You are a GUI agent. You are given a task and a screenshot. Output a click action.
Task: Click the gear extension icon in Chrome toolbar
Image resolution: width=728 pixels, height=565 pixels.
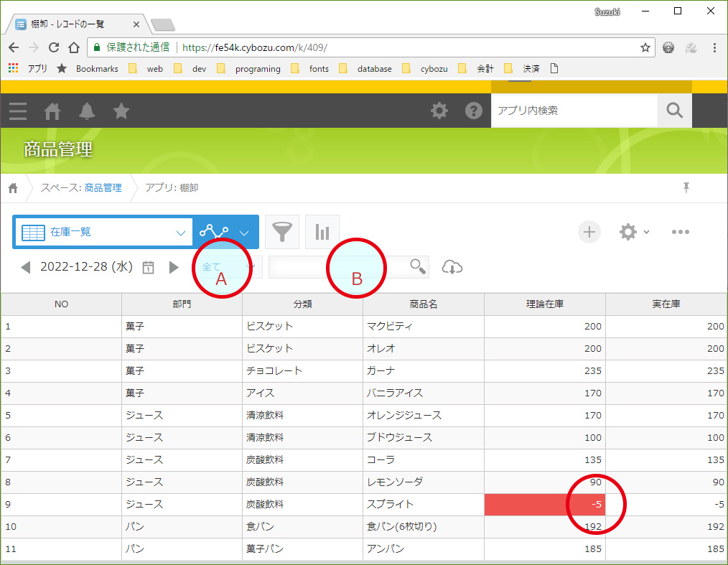coord(668,47)
